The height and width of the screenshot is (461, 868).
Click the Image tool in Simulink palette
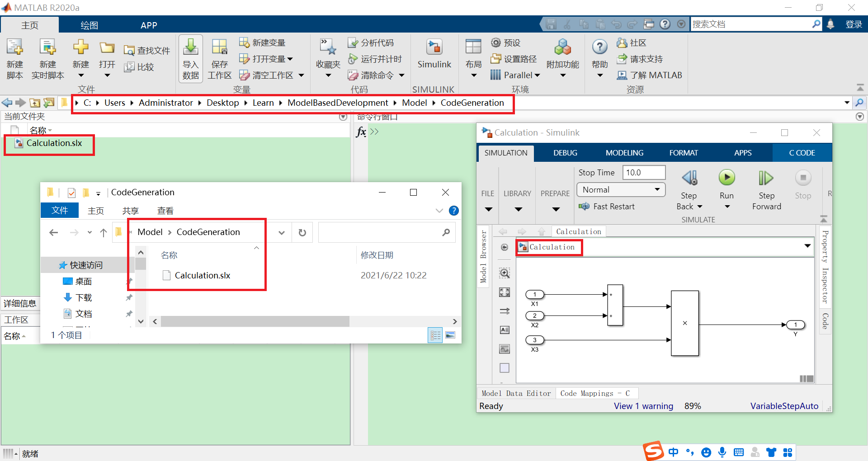click(505, 349)
